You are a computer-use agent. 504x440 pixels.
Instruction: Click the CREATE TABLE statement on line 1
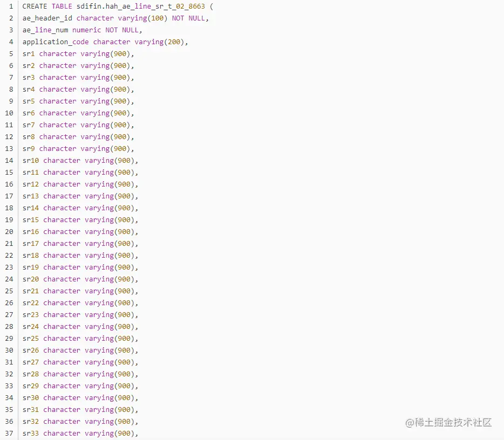pyautogui.click(x=118, y=6)
